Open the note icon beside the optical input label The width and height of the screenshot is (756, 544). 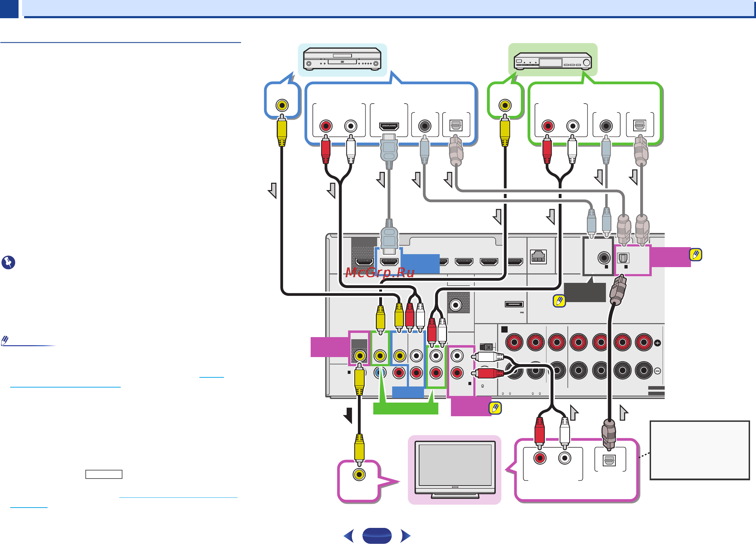pyautogui.click(x=695, y=254)
